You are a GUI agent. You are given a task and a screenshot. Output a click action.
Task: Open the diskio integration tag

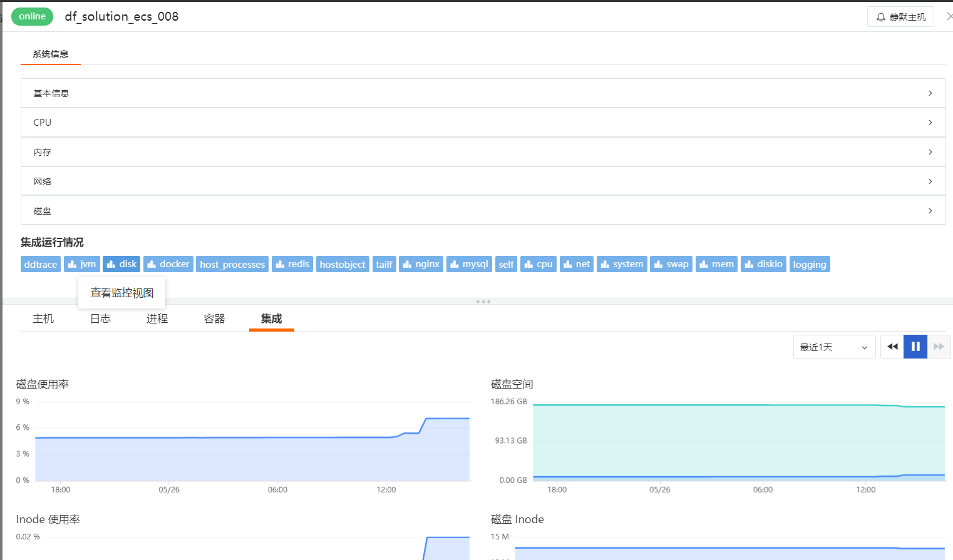coord(763,264)
